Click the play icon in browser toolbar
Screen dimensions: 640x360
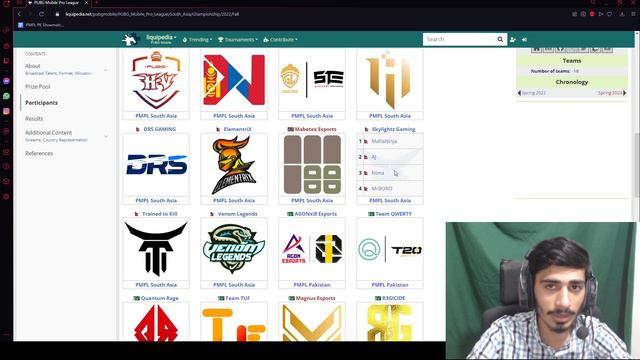click(x=601, y=14)
